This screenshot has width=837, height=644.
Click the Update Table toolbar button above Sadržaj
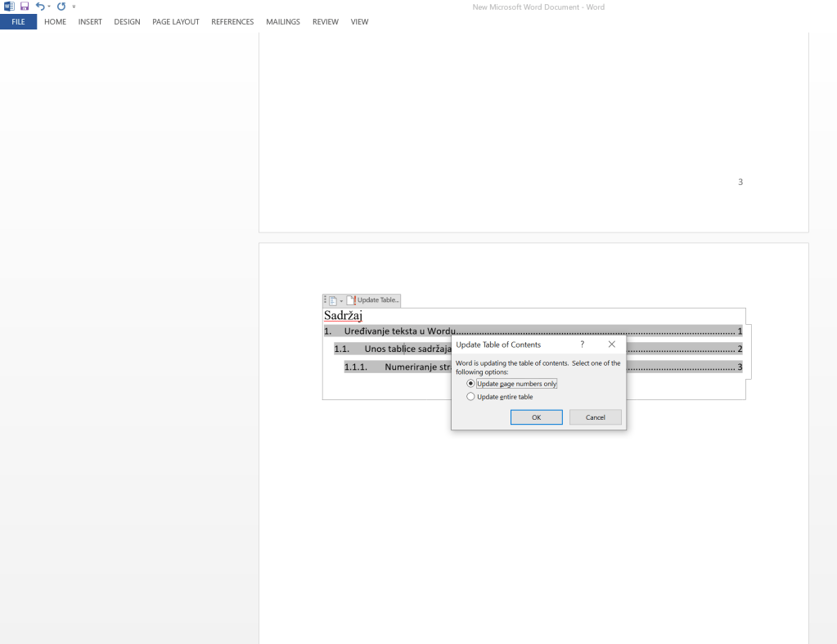click(x=374, y=300)
